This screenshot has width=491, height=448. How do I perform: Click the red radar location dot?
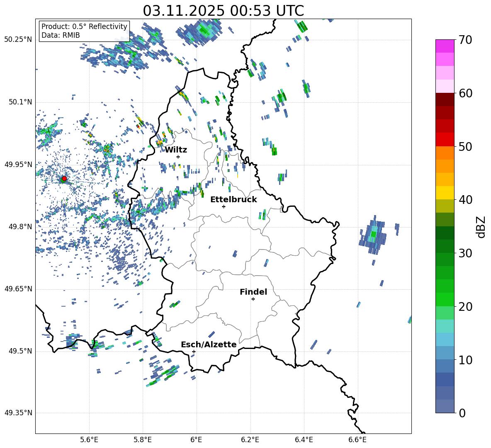tap(64, 178)
